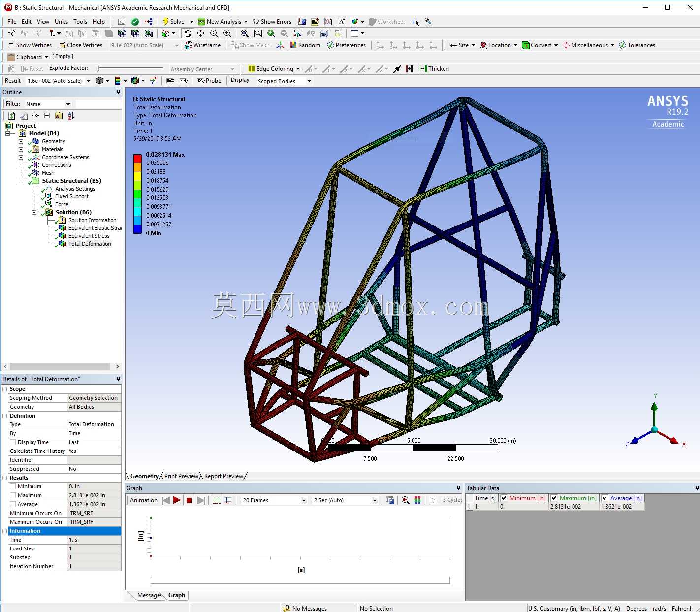Click the refresh icon in Outline toolbar
The image size is (700, 612).
(x=11, y=116)
